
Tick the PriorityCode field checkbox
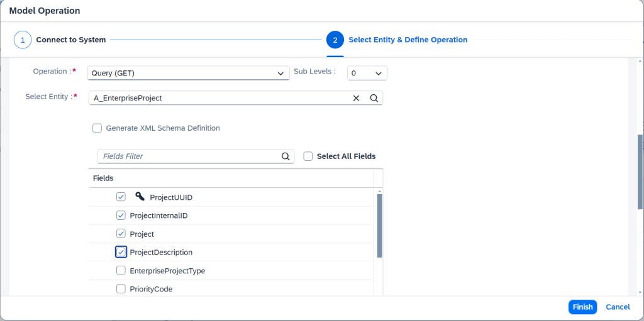tap(121, 289)
